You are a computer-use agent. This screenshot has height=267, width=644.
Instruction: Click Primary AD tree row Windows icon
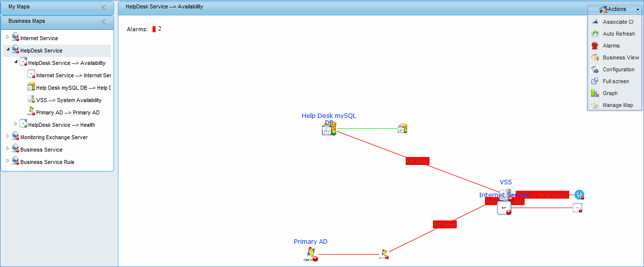click(31, 111)
